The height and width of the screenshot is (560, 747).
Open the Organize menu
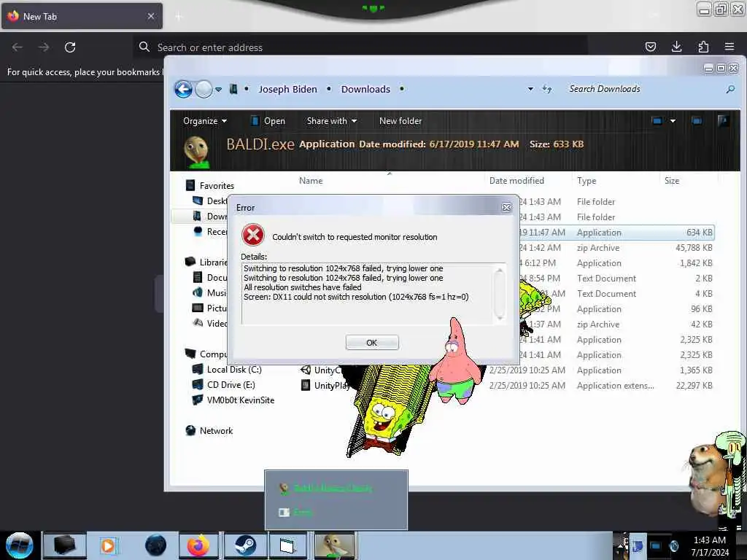(205, 121)
